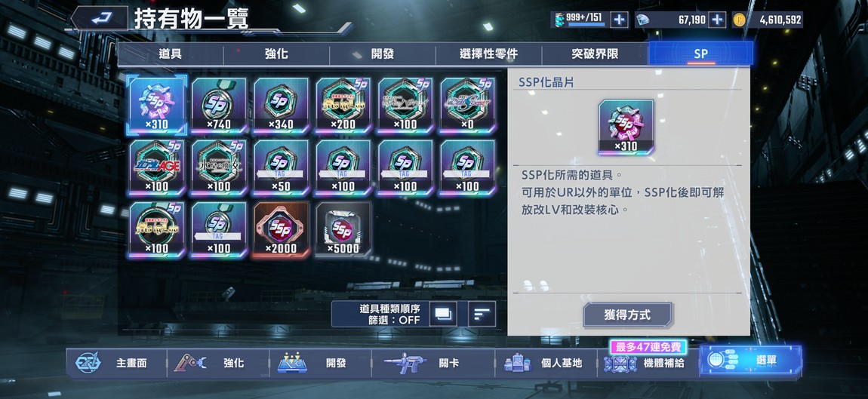Screen dimensions: 868x399
Task: Click the 獲得方式 button
Action: (x=627, y=315)
